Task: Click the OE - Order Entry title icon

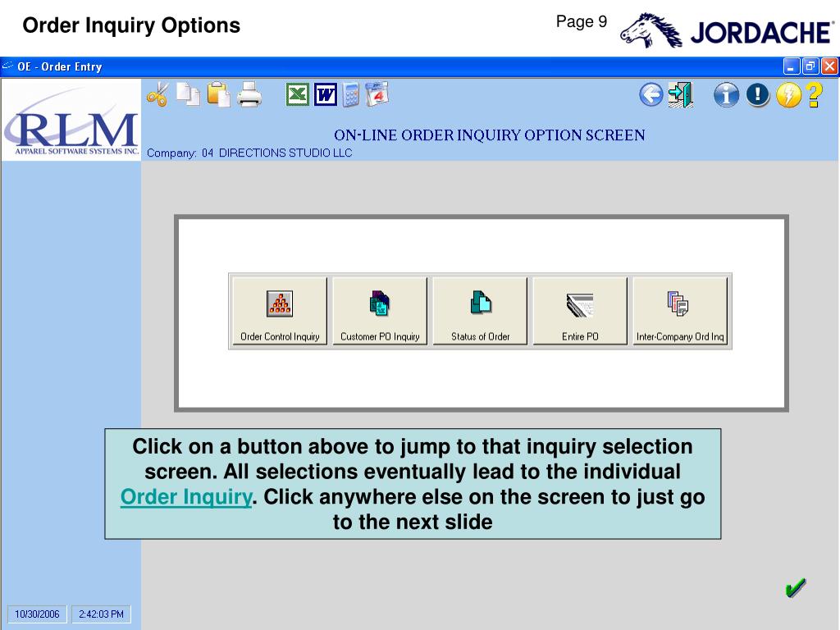Action: (x=7, y=66)
